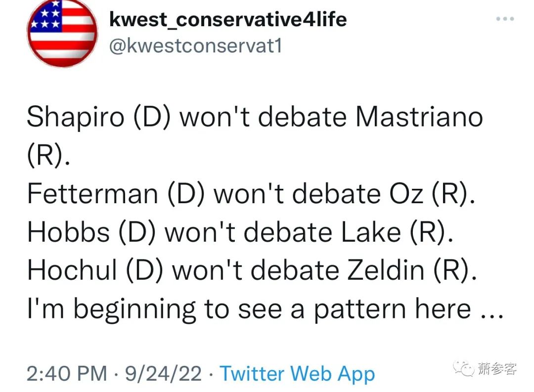Viewport: 534px width, 392px height.
Task: Click the 9/24/22 date
Action: click(x=164, y=373)
